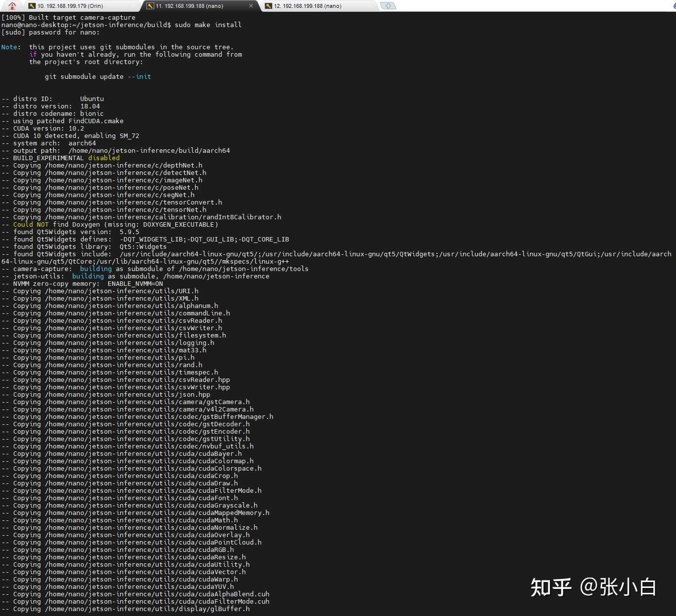This screenshot has width=676, height=616.
Task: Click the 'found Qt5Widgets library: Qt5::Widgets' line
Action: coord(84,246)
